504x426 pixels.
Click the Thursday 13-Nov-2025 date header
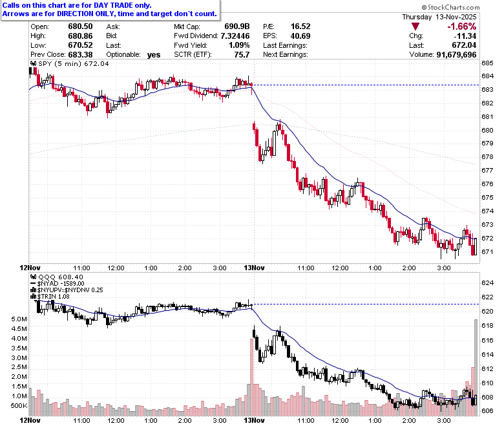tap(439, 17)
